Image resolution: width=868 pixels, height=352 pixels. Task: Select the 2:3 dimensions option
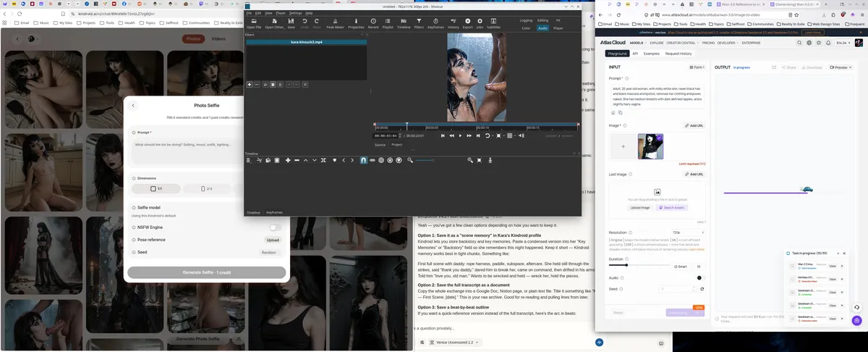[205, 188]
